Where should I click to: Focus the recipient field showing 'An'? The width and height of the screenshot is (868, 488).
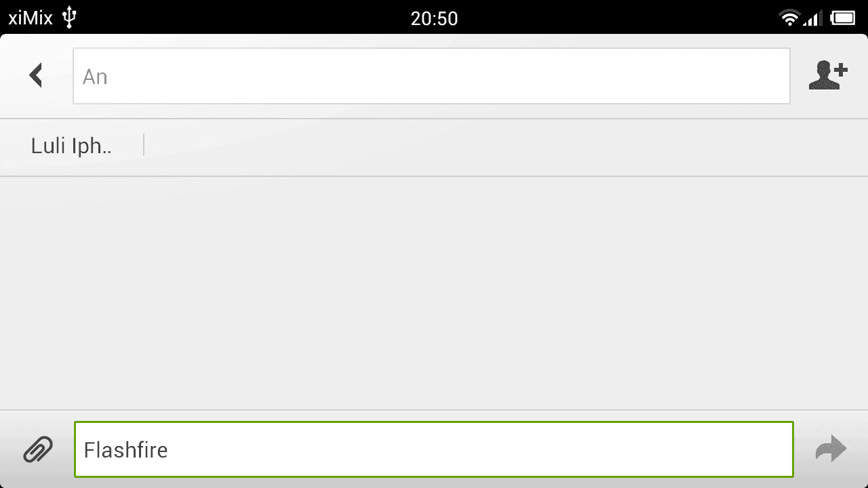(x=431, y=76)
